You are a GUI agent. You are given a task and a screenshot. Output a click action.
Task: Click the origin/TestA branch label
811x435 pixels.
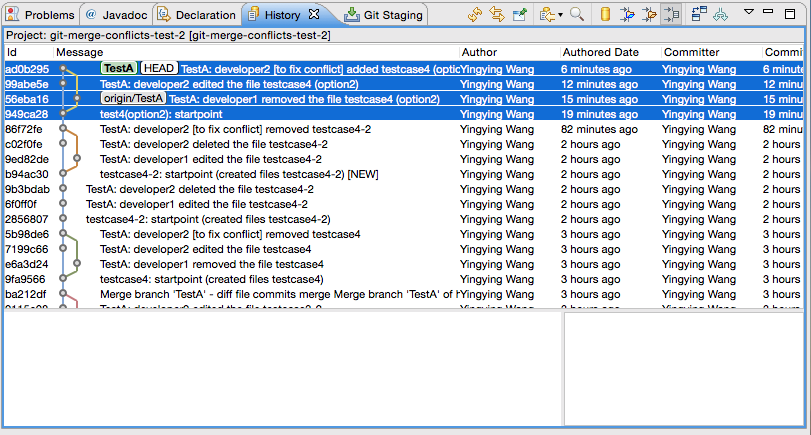tap(133, 98)
